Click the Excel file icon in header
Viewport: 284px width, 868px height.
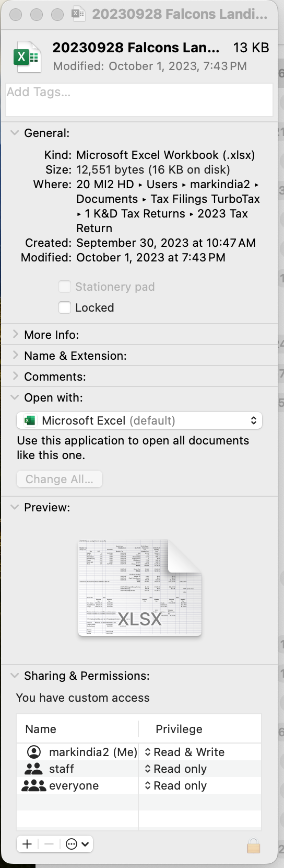tap(27, 58)
